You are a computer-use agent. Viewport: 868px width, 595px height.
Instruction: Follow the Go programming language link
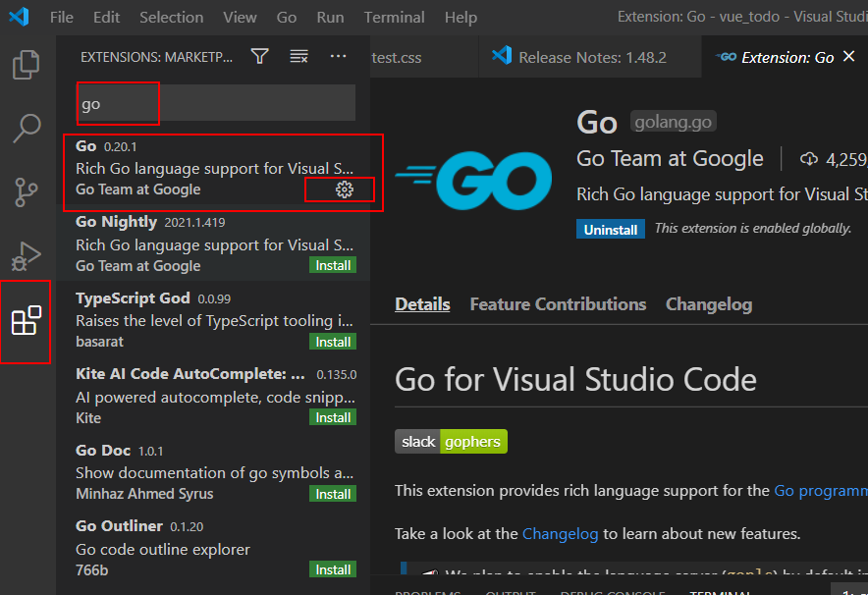coord(821,490)
